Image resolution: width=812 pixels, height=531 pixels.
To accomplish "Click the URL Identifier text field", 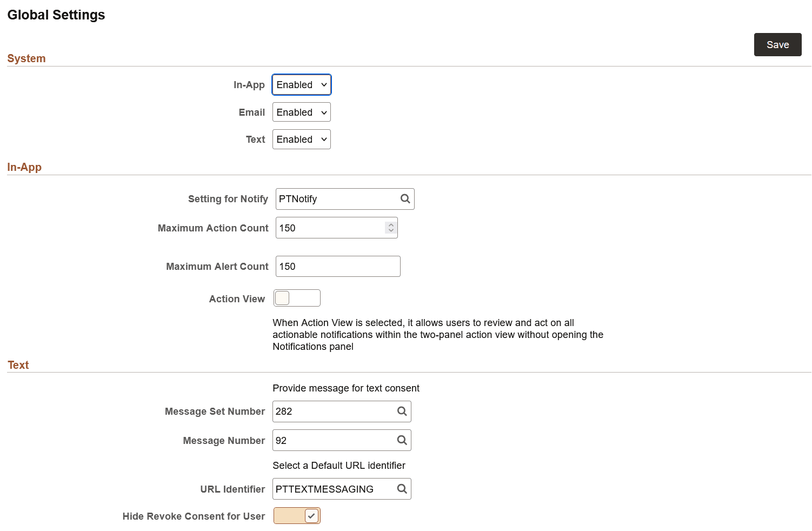I will point(330,488).
